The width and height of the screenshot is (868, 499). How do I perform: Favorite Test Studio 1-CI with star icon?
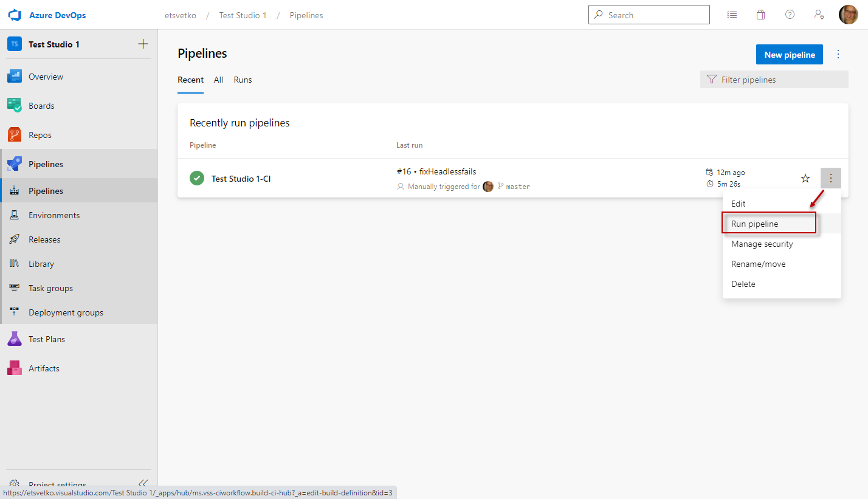805,178
